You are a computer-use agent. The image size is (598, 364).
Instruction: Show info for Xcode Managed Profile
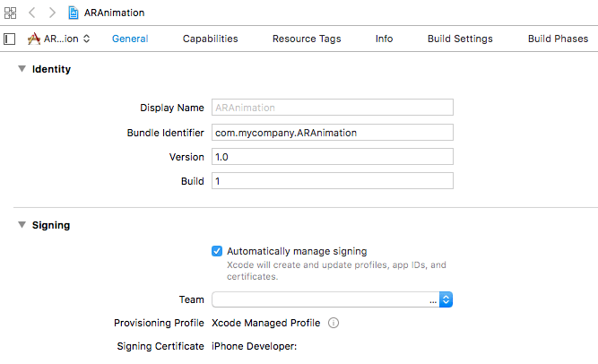click(333, 323)
